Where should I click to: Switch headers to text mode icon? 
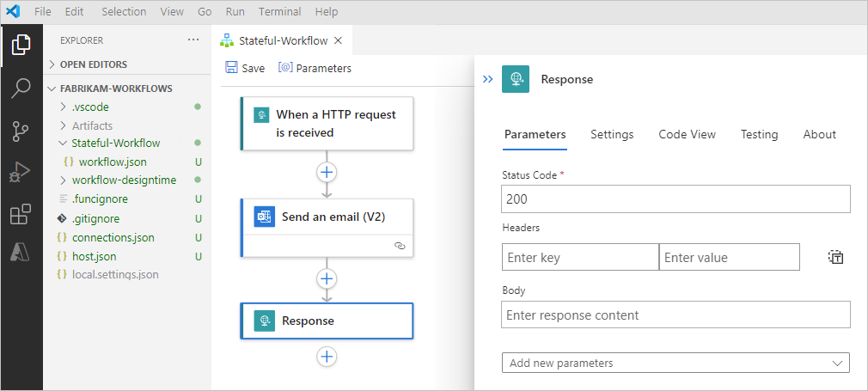(835, 257)
